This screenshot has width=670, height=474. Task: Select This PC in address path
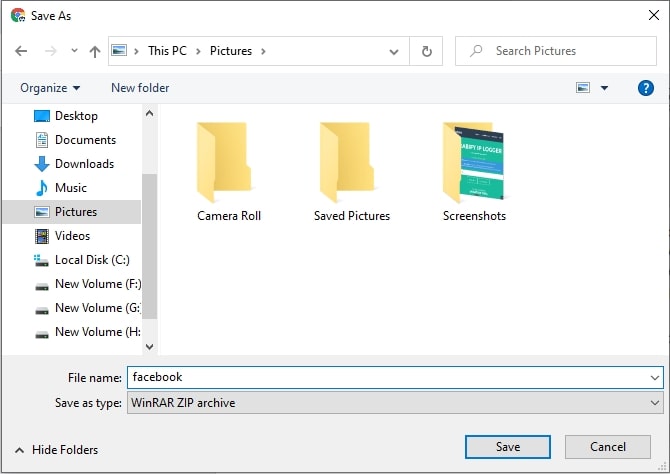coord(167,51)
